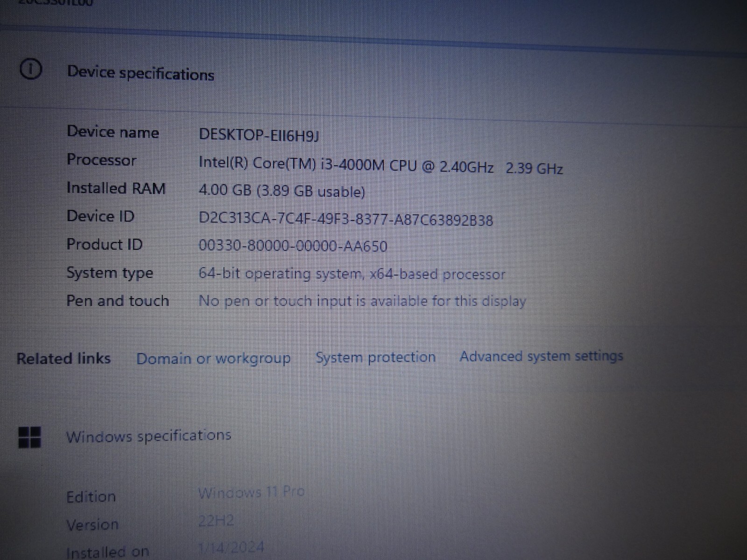Viewport: 747px width, 560px height.
Task: Click the Installed on label
Action: [107, 552]
